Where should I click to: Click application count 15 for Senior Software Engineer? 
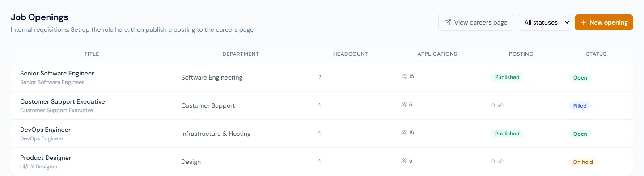(x=411, y=76)
